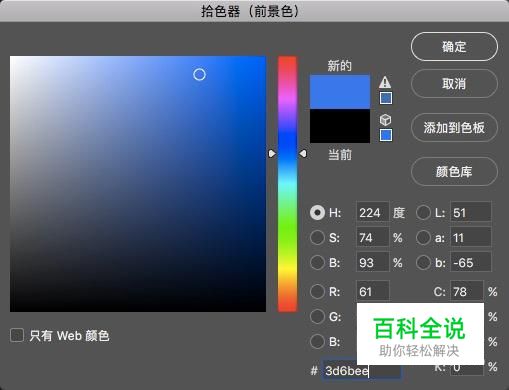509x390 pixels.
Task: Click the current black color preview swatch
Action: 340,126
